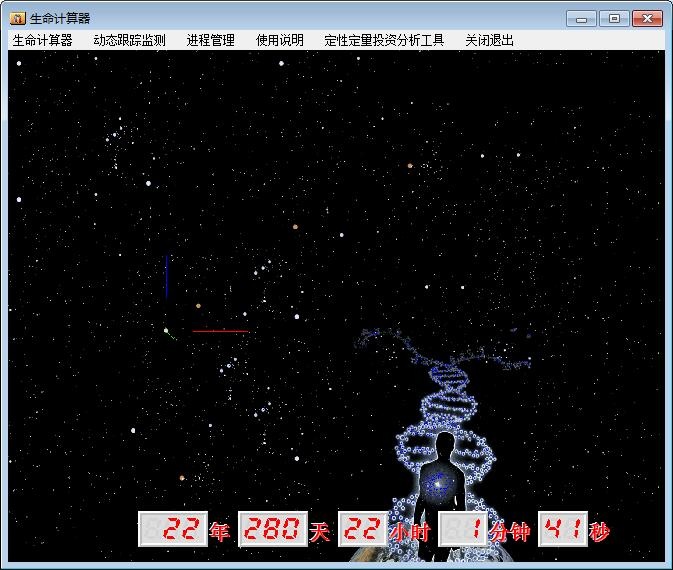This screenshot has width=673, height=570.
Task: Click the red 年 label
Action: (220, 531)
